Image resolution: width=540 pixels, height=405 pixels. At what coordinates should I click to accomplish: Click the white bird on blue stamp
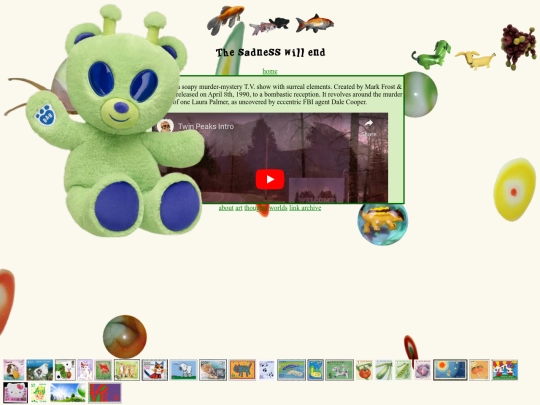(40, 370)
